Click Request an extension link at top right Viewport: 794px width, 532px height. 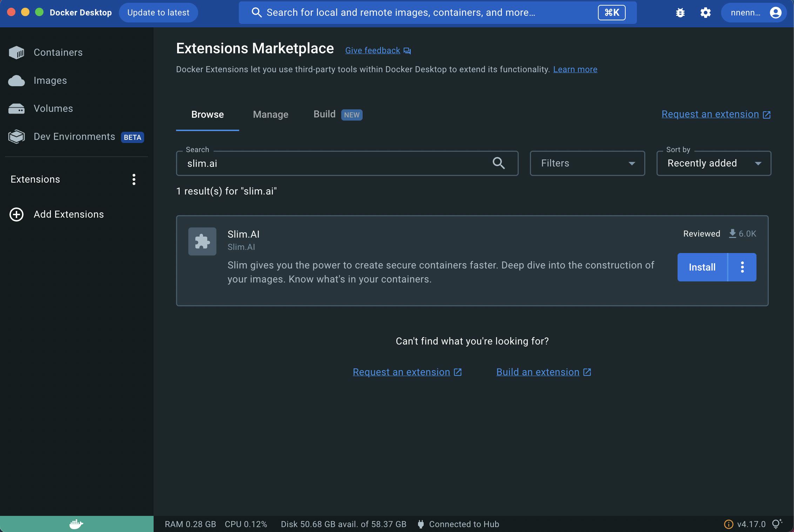pyautogui.click(x=710, y=114)
